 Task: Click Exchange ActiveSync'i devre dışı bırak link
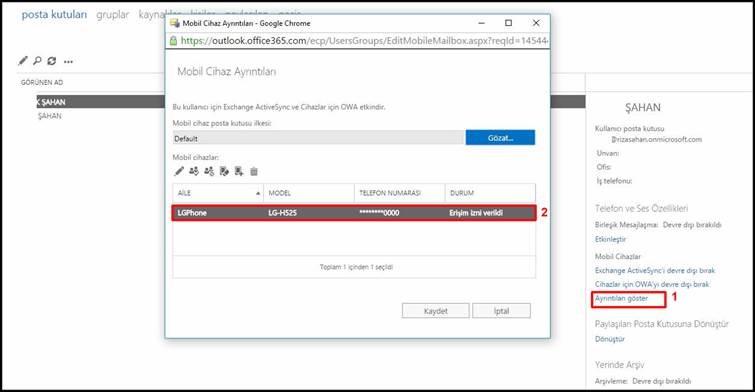(x=655, y=271)
